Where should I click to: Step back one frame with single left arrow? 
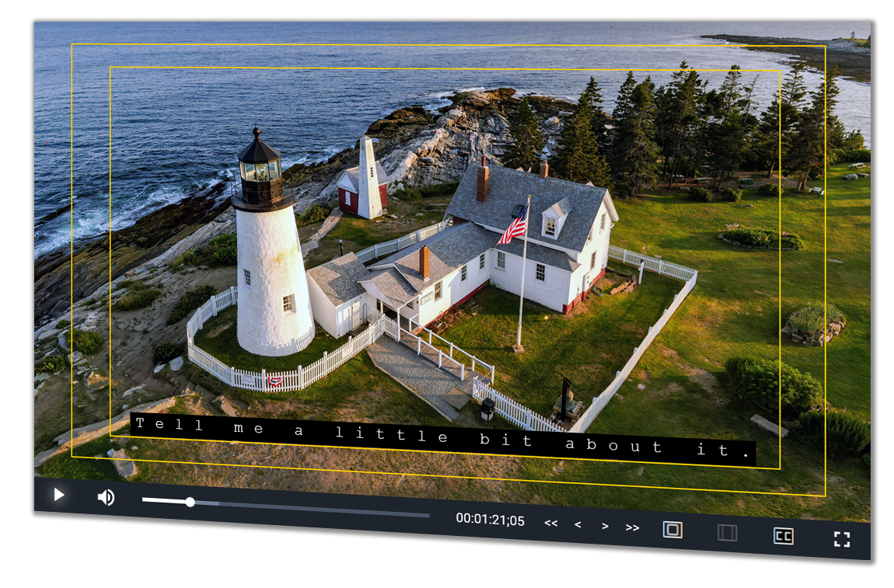click(578, 525)
